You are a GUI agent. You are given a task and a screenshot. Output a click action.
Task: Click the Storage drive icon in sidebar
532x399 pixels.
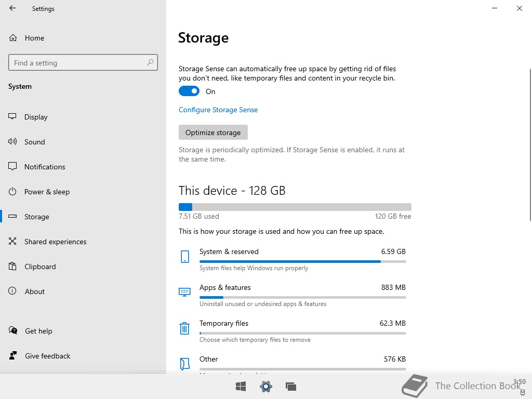12,216
